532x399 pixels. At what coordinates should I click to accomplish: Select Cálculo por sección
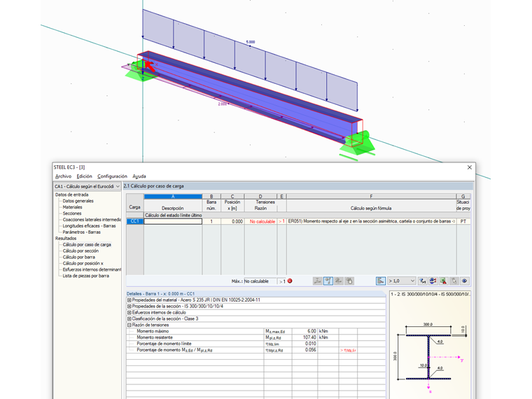(x=80, y=251)
